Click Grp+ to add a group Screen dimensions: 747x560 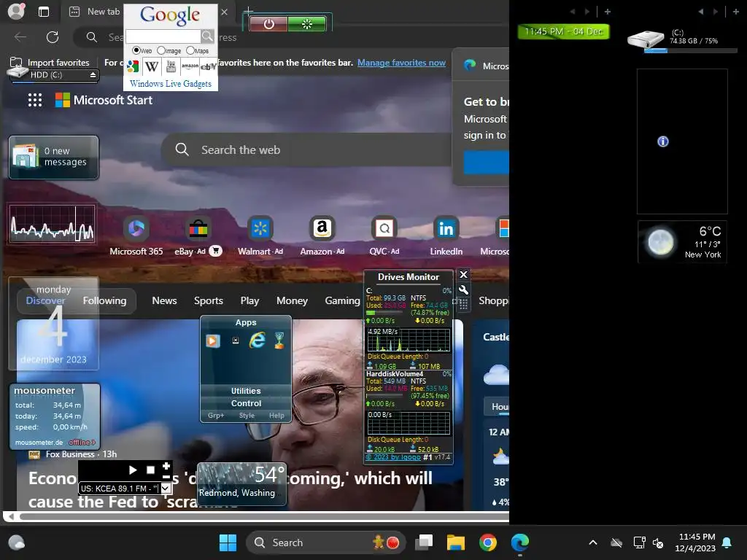click(216, 415)
